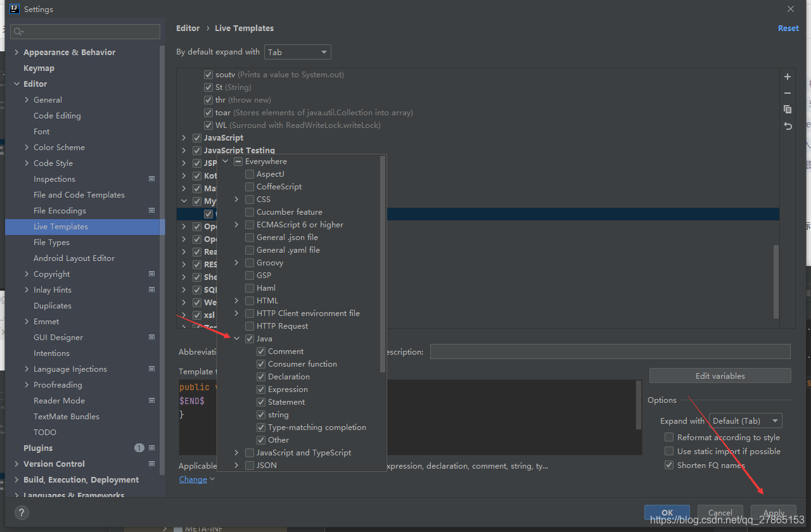The width and height of the screenshot is (811, 532).
Task: Reset the Live Templates settings
Action: click(788, 28)
